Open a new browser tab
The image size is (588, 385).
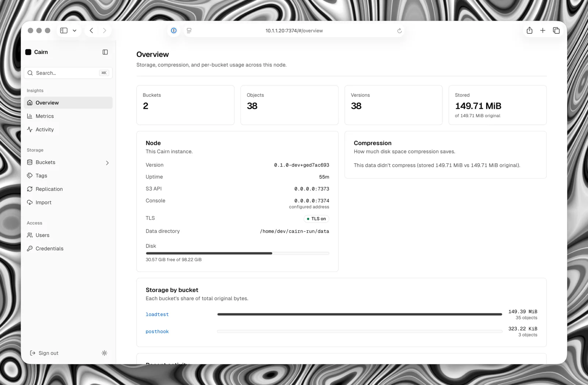pos(543,31)
